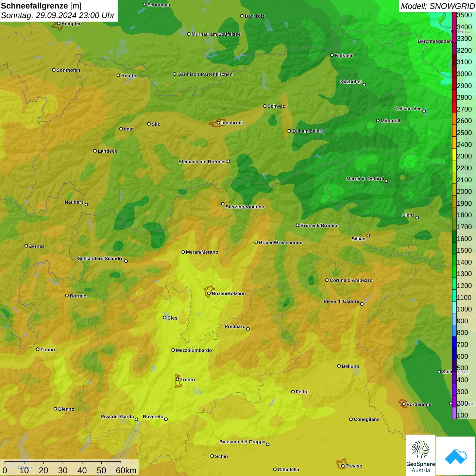This screenshot has width=476, height=476.
Task: Select the Sonthofen label
Action: [68, 70]
